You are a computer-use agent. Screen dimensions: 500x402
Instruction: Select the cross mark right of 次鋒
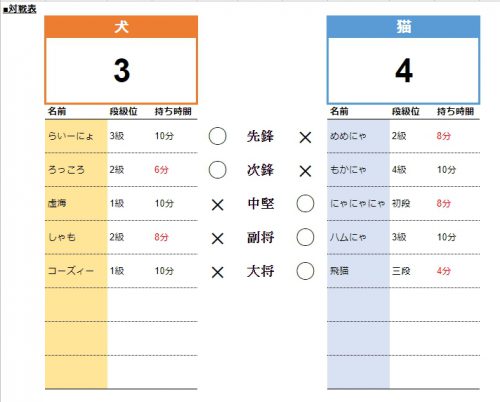[x=305, y=171]
